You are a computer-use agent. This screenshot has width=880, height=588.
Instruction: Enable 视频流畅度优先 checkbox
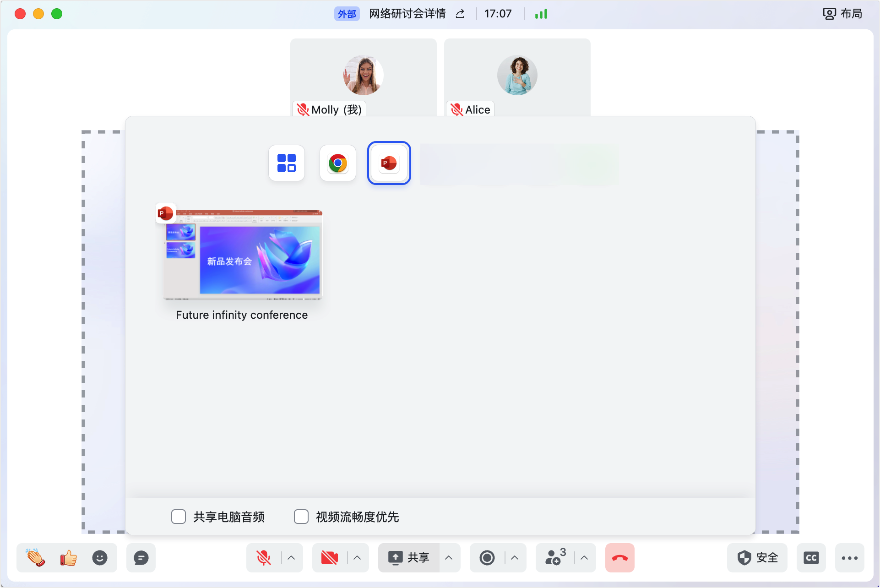coord(301,517)
